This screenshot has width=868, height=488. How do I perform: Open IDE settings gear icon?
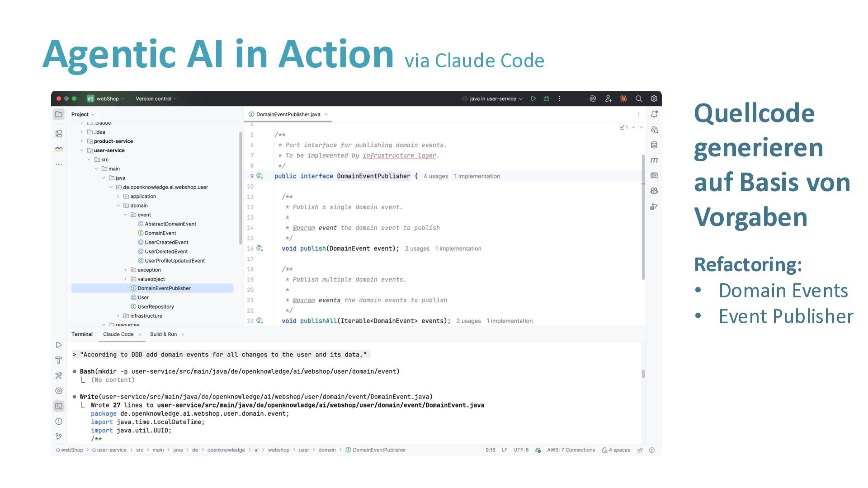[x=654, y=99]
